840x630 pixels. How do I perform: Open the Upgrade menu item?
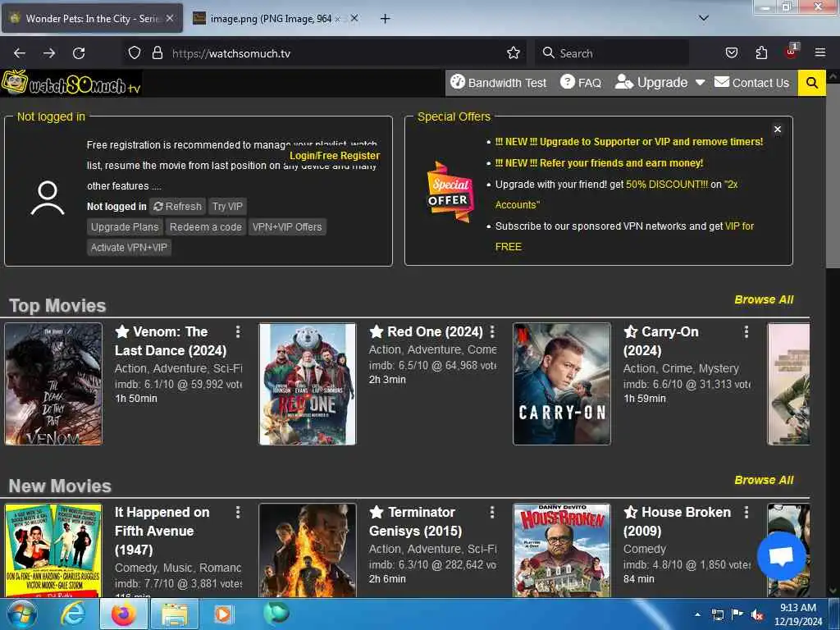click(652, 83)
